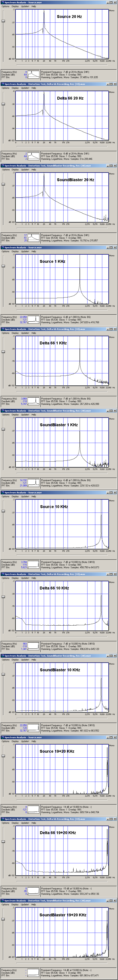
Task: Click the preview thumbnail under Delta 66 20 Hz graph
Action: (x=34, y=156)
